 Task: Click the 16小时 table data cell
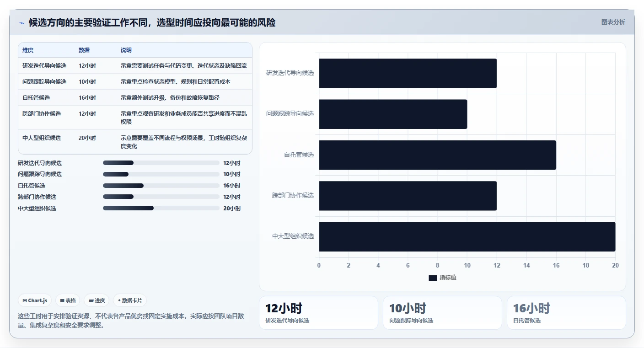pyautogui.click(x=87, y=98)
